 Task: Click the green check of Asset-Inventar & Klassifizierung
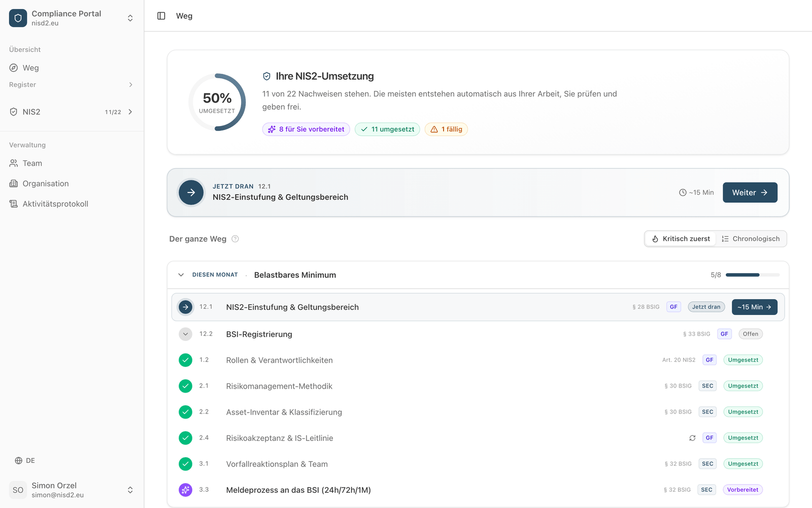coord(186,412)
